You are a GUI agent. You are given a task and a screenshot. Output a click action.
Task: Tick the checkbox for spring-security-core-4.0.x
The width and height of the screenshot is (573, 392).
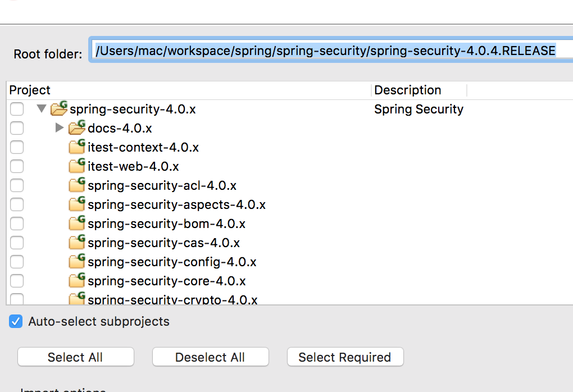[17, 281]
